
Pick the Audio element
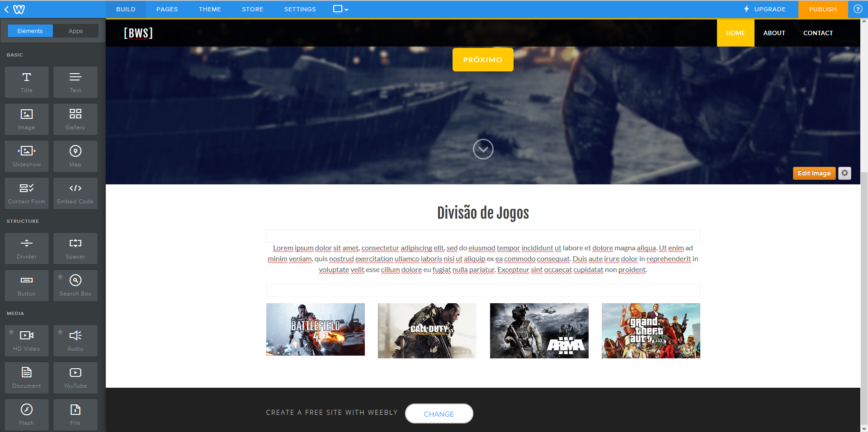pos(75,341)
